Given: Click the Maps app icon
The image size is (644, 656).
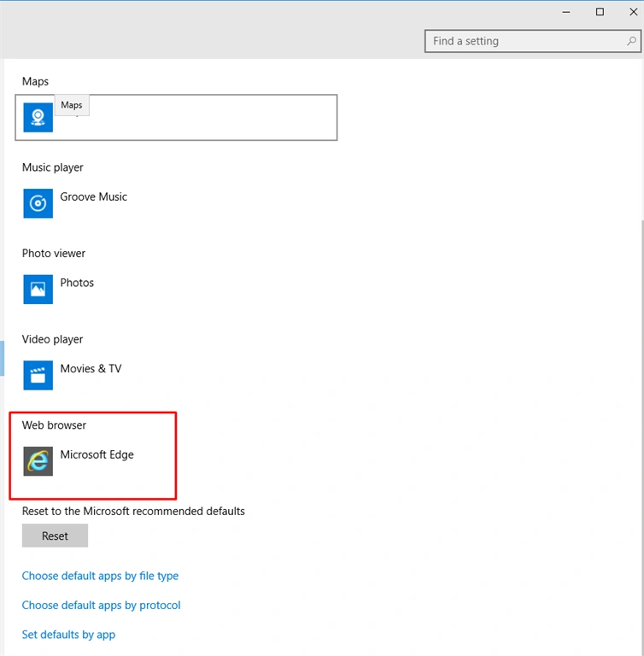Looking at the screenshot, I should [x=38, y=118].
